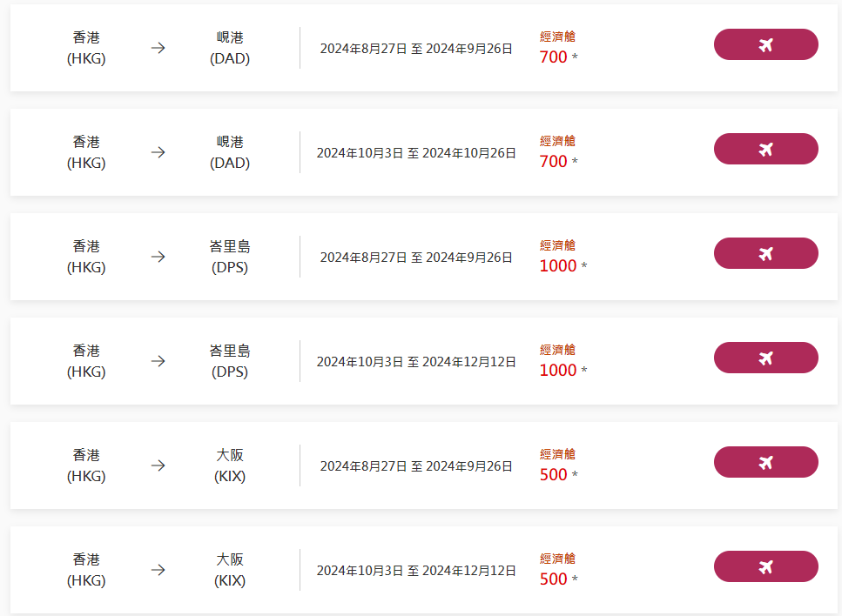Screen dimensions: 842x616
Task: Book the Bali flight for August 27–September 26
Action: (765, 253)
